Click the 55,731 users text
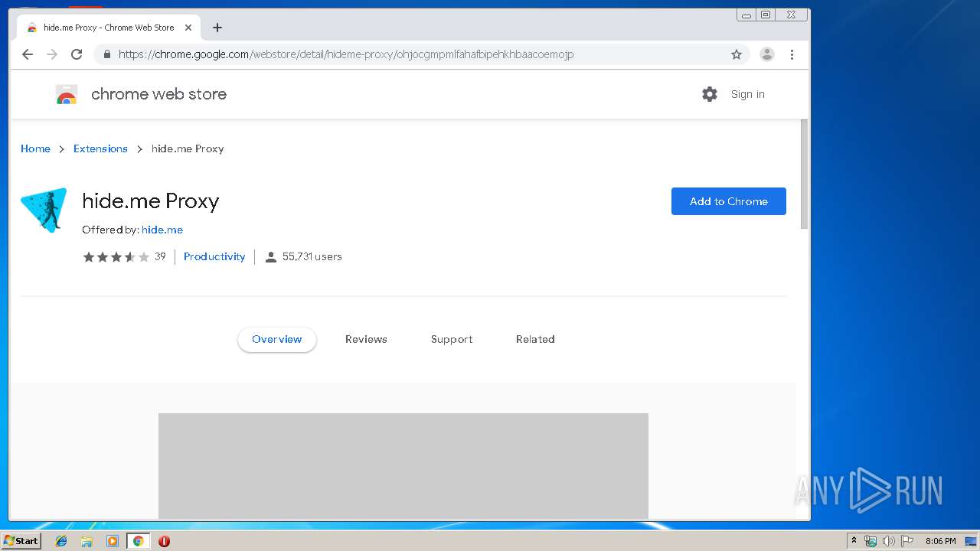This screenshot has width=980, height=551. (312, 256)
